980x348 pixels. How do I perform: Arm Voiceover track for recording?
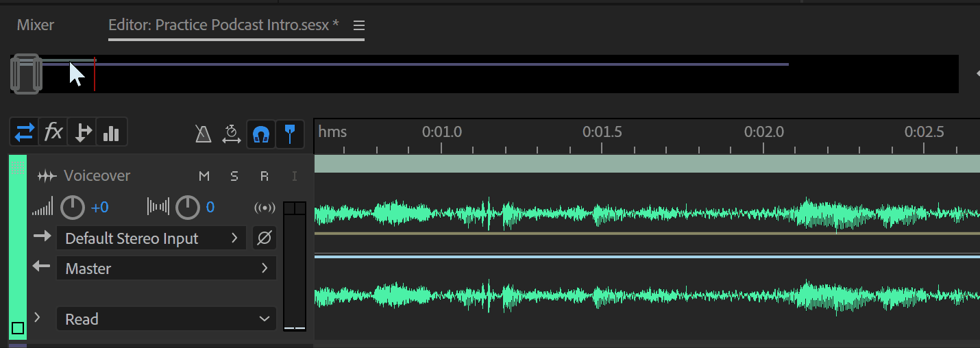[265, 177]
